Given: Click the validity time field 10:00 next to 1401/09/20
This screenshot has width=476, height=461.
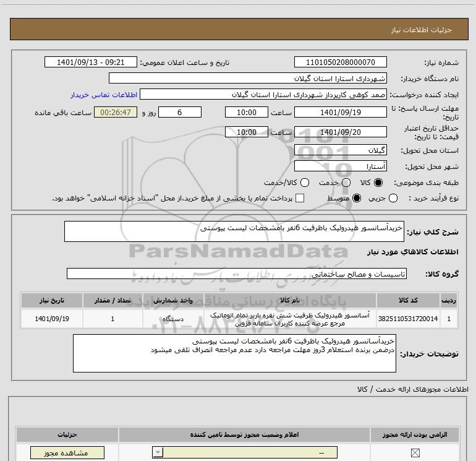Looking at the screenshot, I should pyautogui.click(x=247, y=132).
